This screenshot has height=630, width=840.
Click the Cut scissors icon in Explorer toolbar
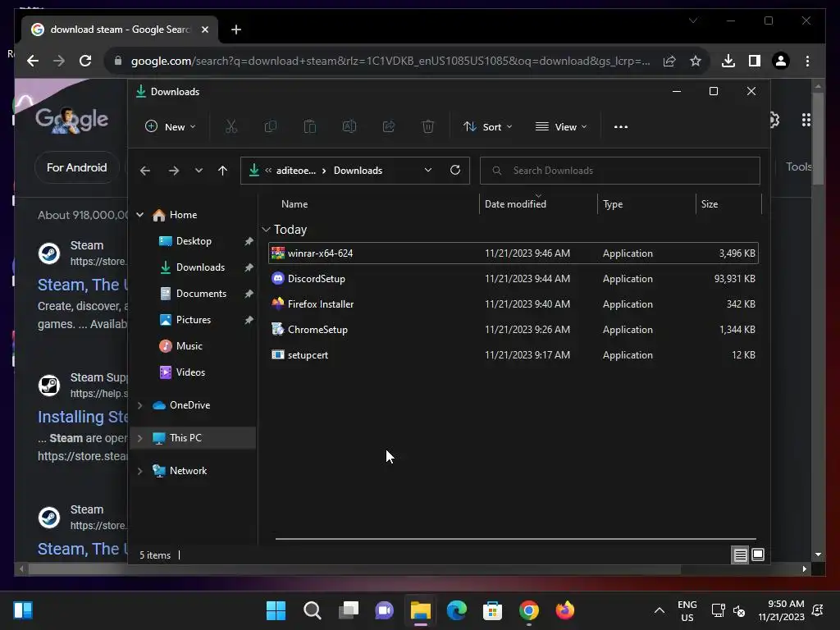pos(231,127)
